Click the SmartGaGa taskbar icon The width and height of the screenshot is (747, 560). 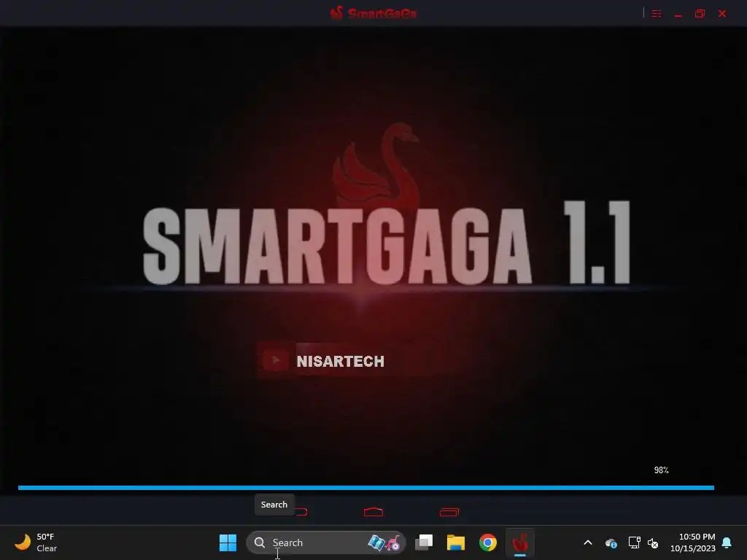(x=519, y=542)
